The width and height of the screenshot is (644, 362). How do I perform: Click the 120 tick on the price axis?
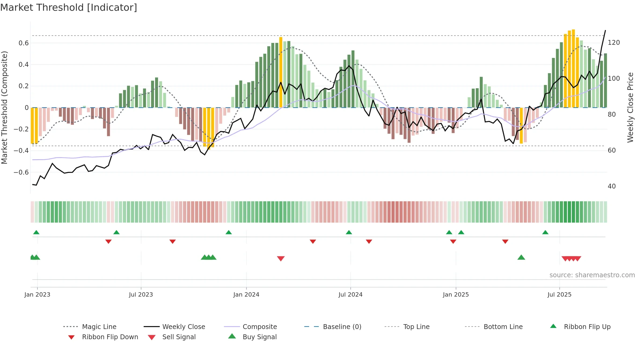[614, 43]
